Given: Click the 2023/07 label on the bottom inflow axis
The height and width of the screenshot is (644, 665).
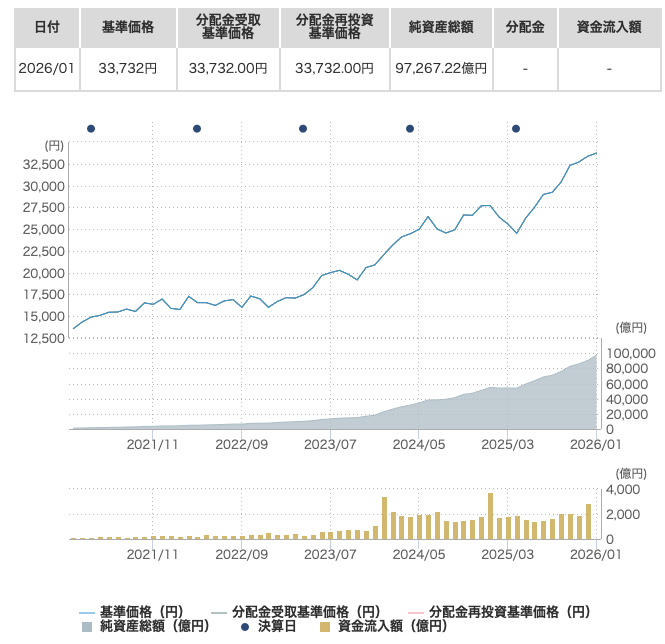Looking at the screenshot, I should point(330,553).
